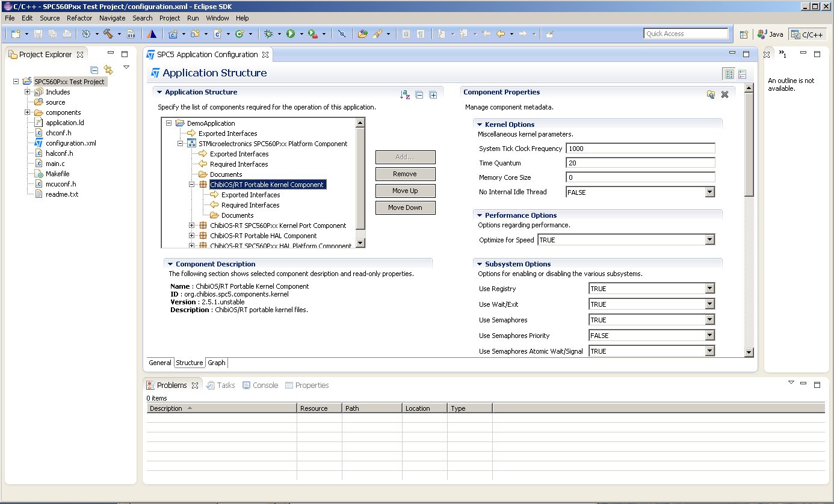Switch to the Tasks tab

coord(220,385)
